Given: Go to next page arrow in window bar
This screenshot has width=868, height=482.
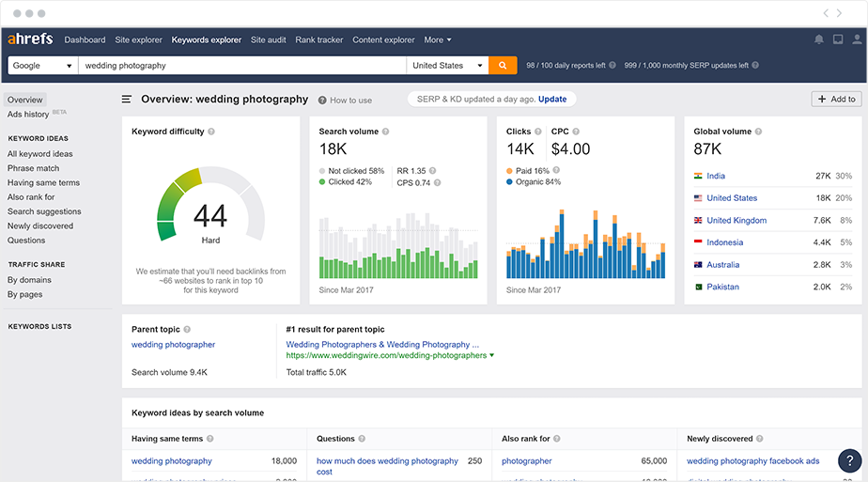Looking at the screenshot, I should tap(839, 13).
